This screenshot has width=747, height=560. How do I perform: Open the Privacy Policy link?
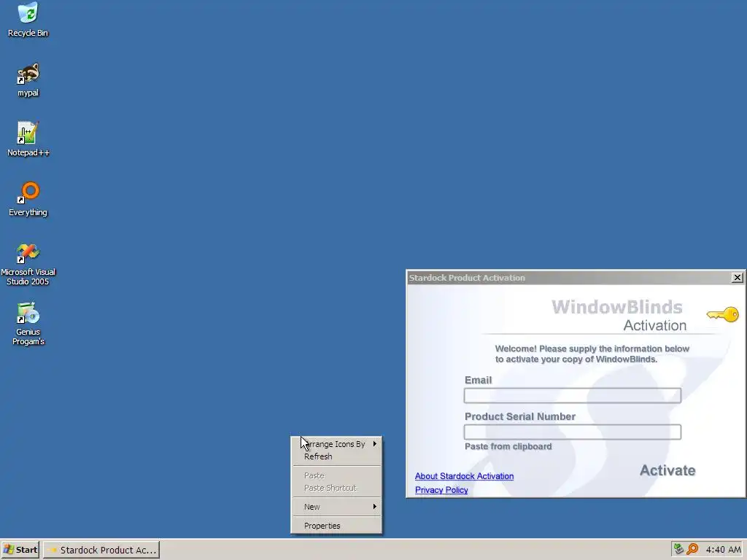point(441,490)
